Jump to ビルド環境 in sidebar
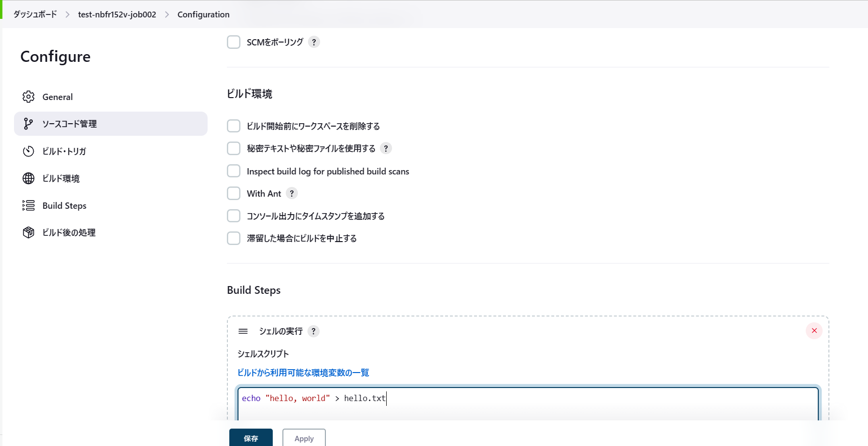The width and height of the screenshot is (868, 446). click(x=111, y=178)
